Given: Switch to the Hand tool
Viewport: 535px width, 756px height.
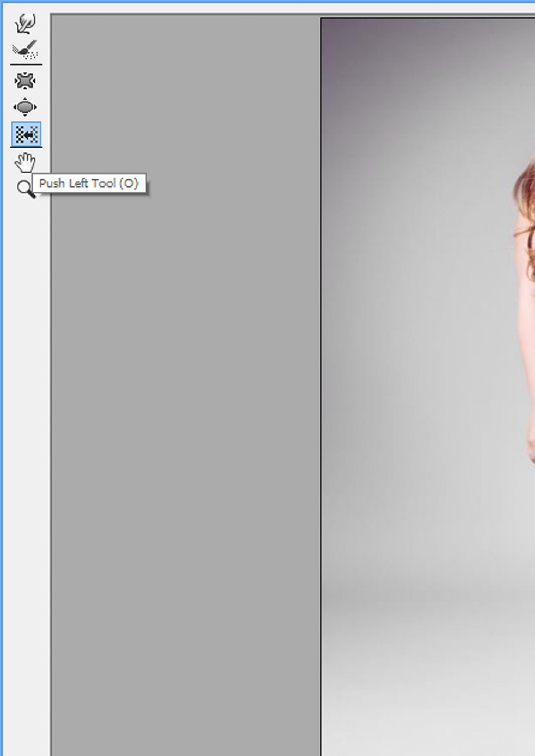Looking at the screenshot, I should coord(25,162).
